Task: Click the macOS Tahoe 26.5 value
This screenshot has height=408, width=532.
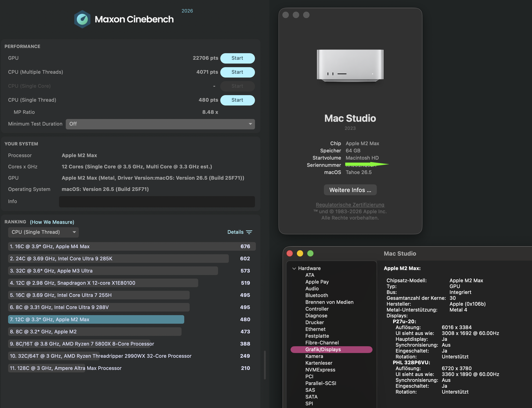Action: tap(359, 172)
